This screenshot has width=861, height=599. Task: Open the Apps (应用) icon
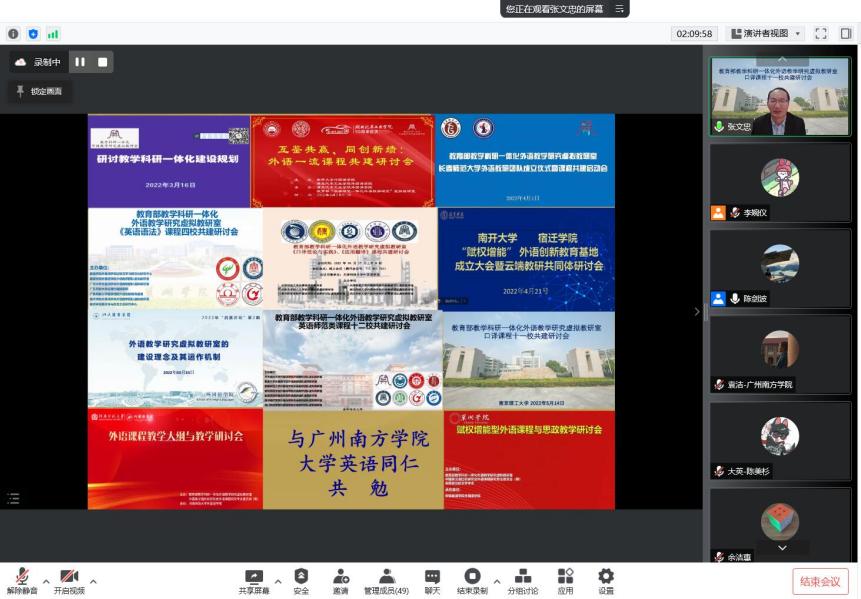pos(565,577)
